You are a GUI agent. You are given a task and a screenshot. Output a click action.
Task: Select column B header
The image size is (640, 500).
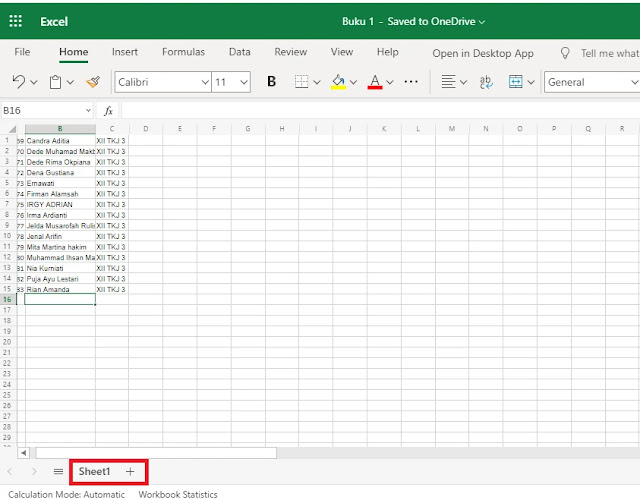click(x=60, y=129)
